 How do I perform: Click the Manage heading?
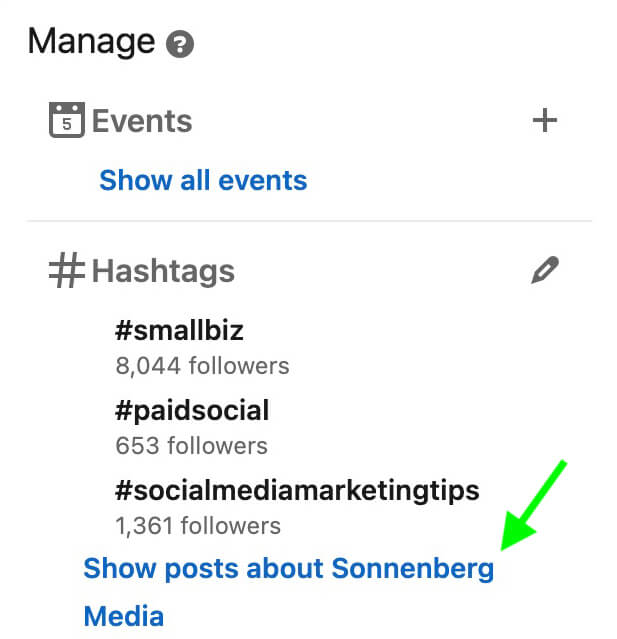click(91, 42)
